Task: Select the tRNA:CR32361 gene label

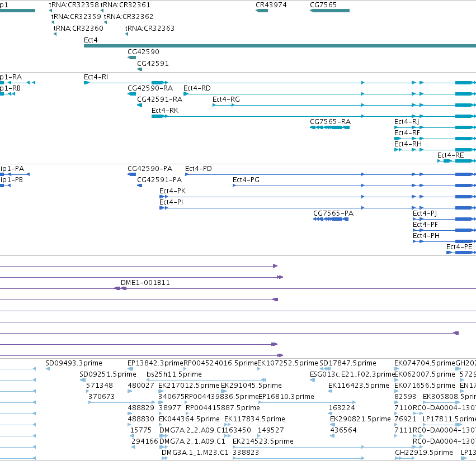Action: click(x=125, y=5)
